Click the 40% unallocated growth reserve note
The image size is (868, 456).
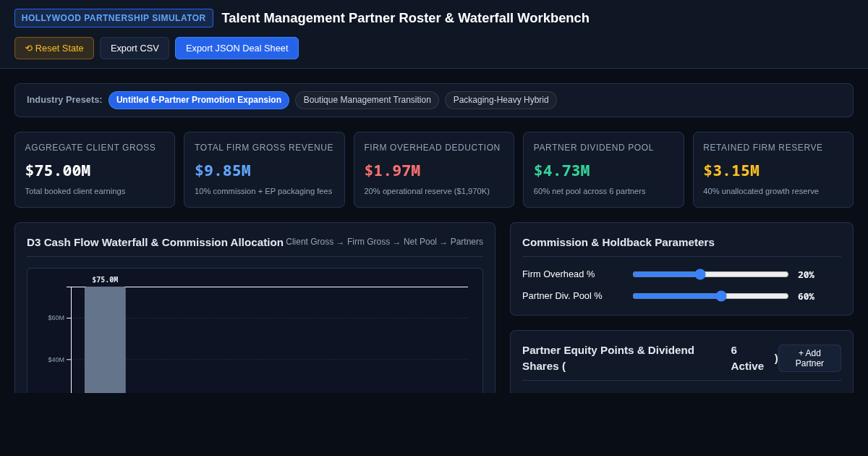click(761, 191)
